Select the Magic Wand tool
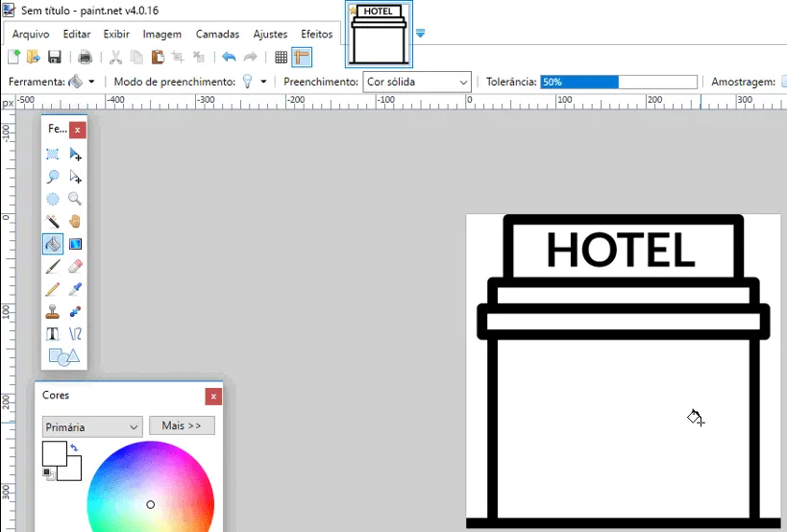Screen dimensions: 787x532 coord(53,221)
